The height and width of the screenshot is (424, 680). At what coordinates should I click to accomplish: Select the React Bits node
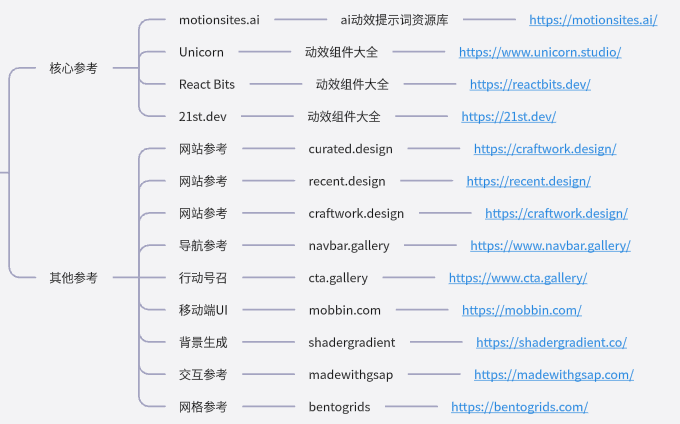pos(206,84)
